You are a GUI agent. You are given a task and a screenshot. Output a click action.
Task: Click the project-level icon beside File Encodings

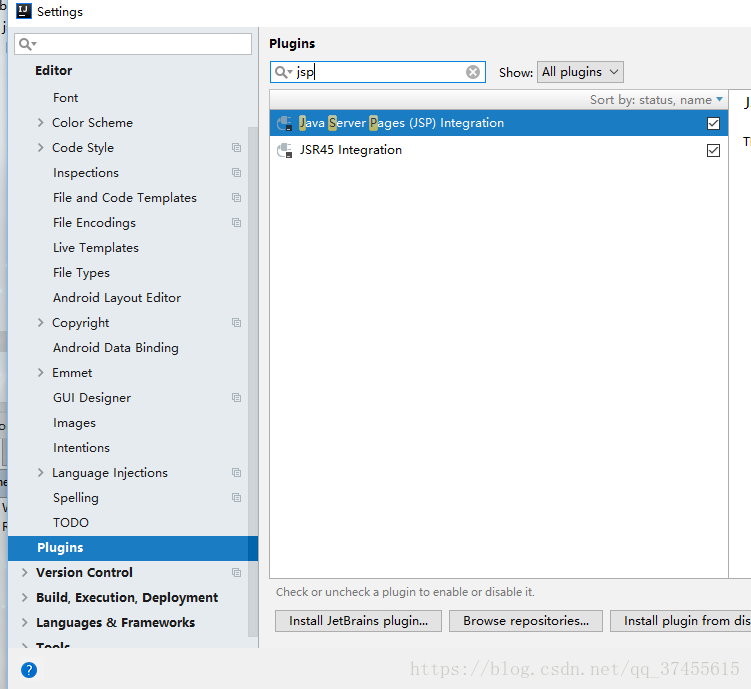coord(236,223)
